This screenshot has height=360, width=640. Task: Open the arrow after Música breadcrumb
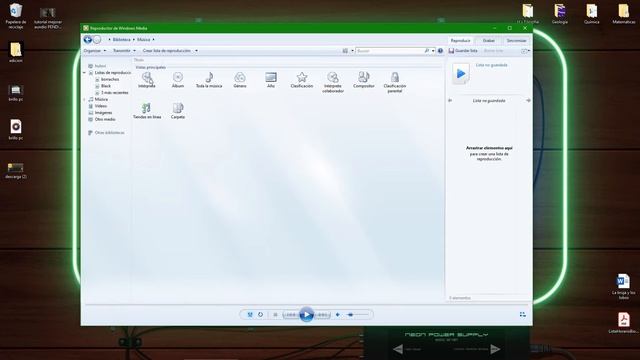click(153, 40)
